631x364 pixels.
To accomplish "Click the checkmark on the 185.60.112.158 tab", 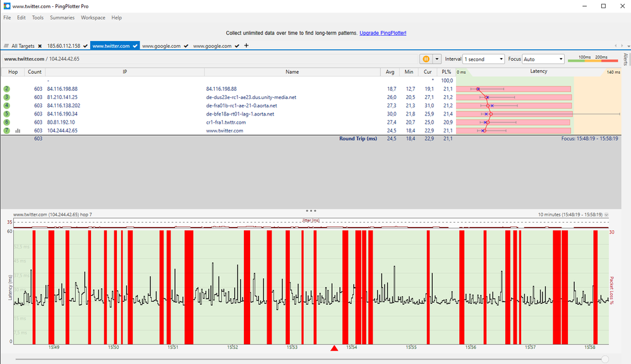I will 85,46.
